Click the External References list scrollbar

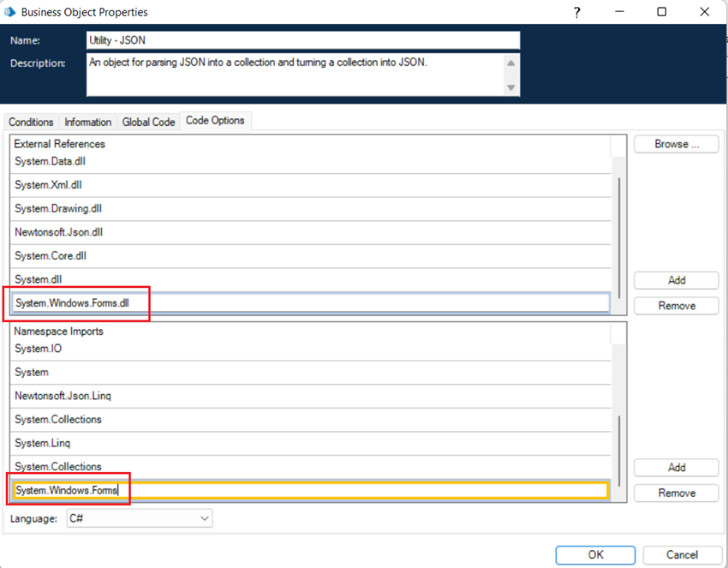pyautogui.click(x=619, y=236)
